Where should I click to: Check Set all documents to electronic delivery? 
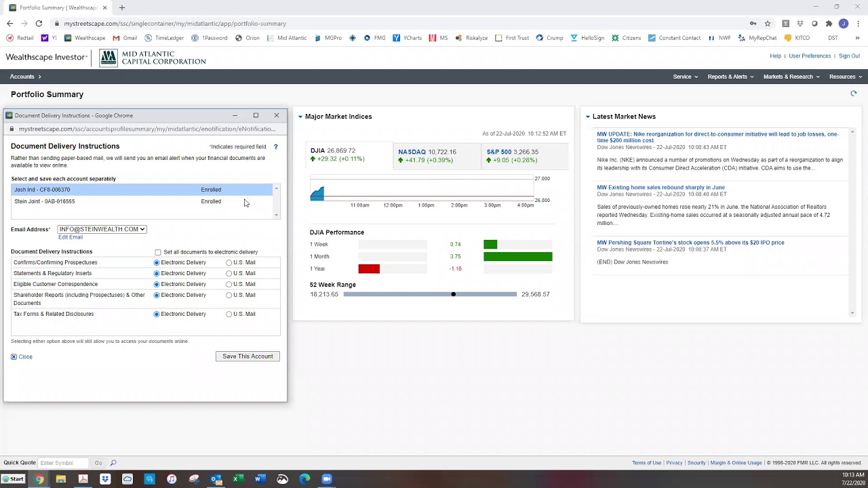click(x=158, y=252)
